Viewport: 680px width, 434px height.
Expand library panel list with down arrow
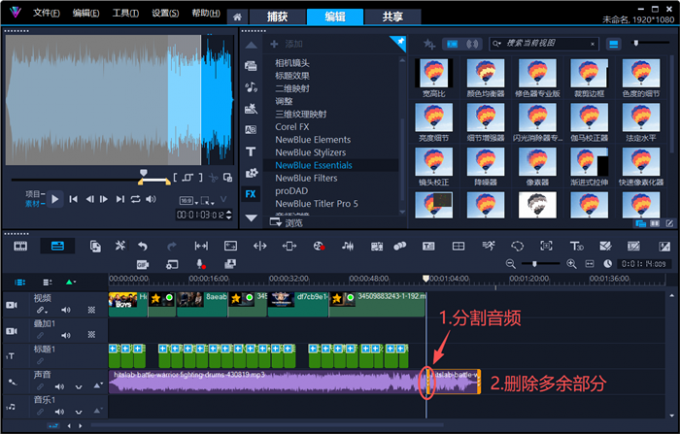[251, 218]
